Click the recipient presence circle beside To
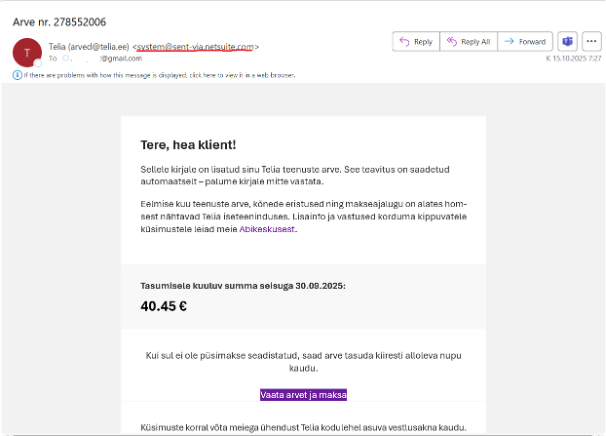 pyautogui.click(x=66, y=59)
